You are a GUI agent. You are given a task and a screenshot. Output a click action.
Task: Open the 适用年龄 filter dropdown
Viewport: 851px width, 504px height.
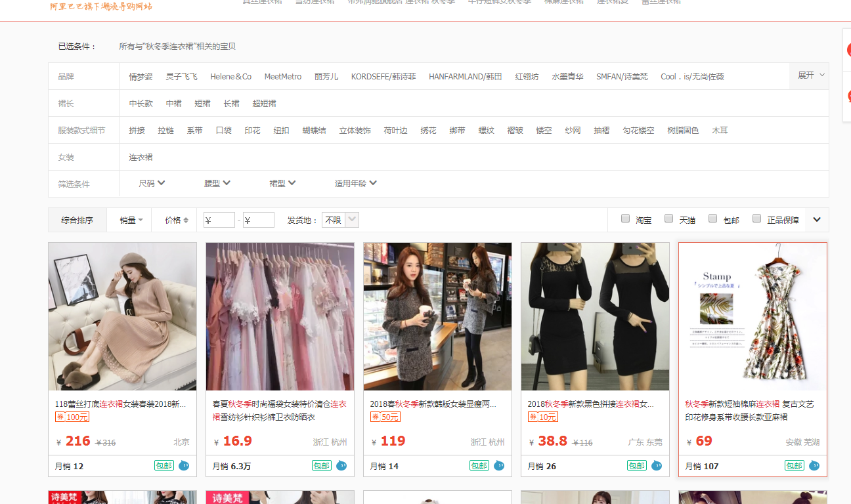(355, 184)
